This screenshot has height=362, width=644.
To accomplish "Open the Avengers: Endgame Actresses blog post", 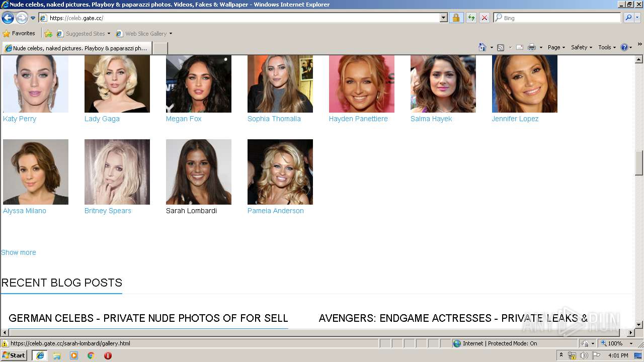I will tap(453, 318).
